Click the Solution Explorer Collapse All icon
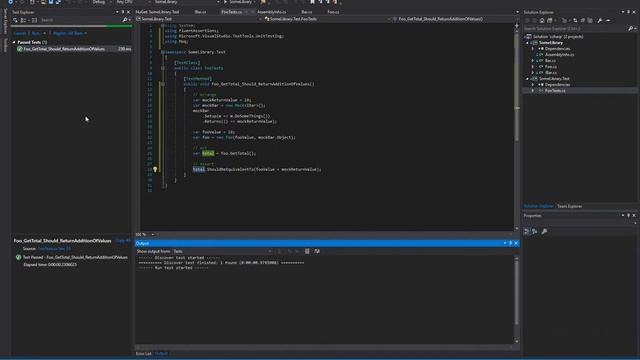 click(x=582, y=20)
